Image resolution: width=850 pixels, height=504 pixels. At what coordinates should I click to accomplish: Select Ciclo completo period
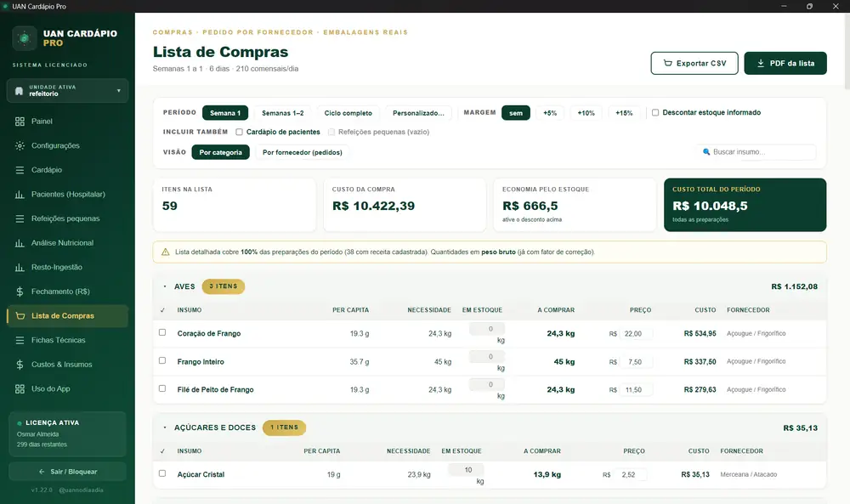coord(348,113)
